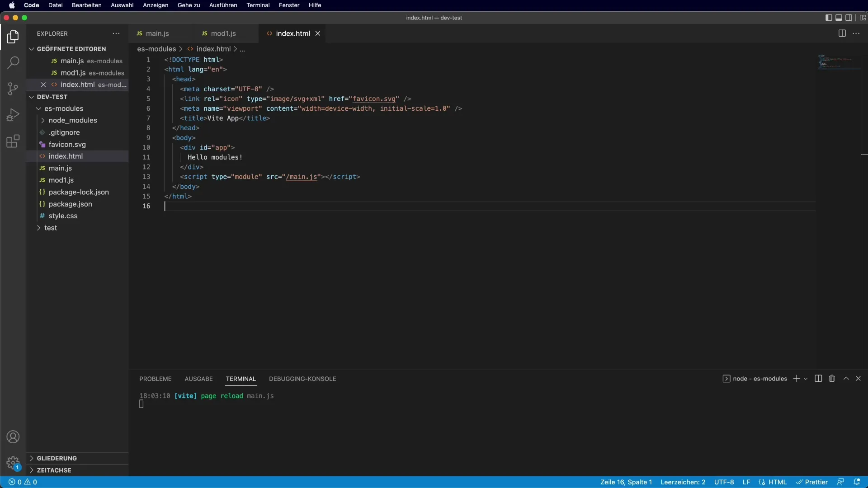The height and width of the screenshot is (488, 868).
Task: Open the Datei menu
Action: pos(55,5)
